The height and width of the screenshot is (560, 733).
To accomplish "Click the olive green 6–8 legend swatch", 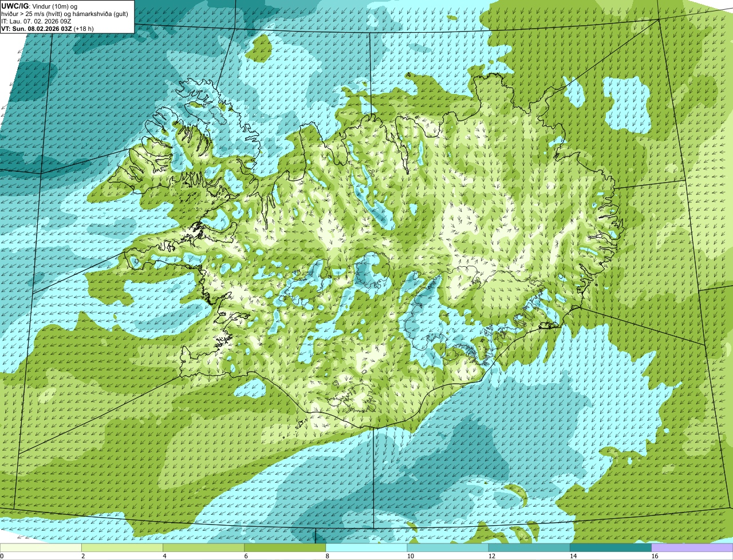I will coord(285,548).
